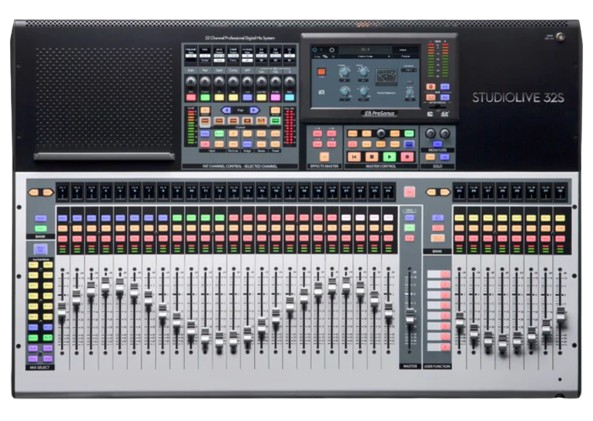This screenshot has width=593, height=421.
Task: Tap the red Talk button above the master strip
Action: pyautogui.click(x=409, y=192)
